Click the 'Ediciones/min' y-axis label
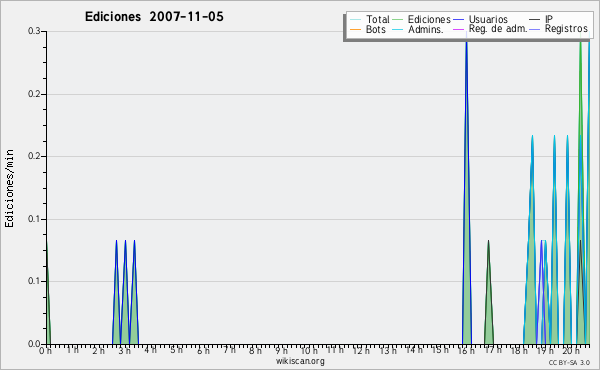Image resolution: width=600 pixels, height=370 pixels. click(x=9, y=189)
